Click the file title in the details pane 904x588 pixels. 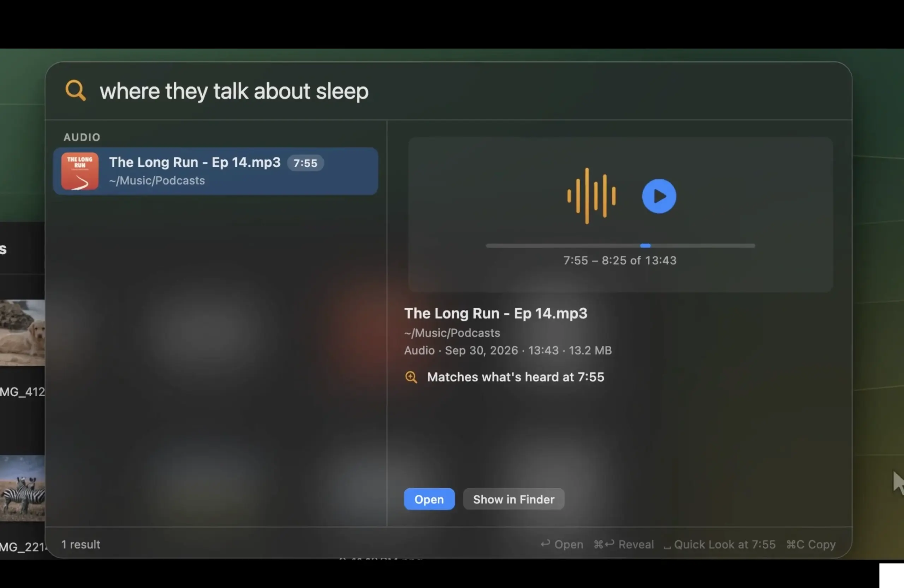tap(496, 313)
